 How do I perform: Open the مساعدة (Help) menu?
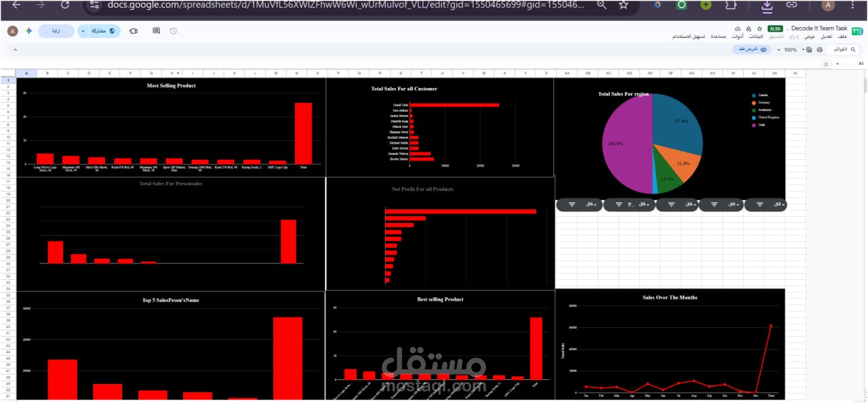tap(718, 37)
